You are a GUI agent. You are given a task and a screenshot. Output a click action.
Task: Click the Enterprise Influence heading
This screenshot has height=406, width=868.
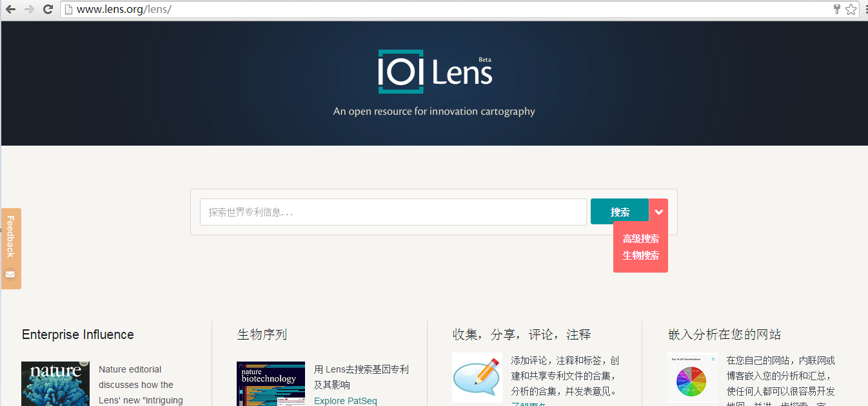pos(78,334)
